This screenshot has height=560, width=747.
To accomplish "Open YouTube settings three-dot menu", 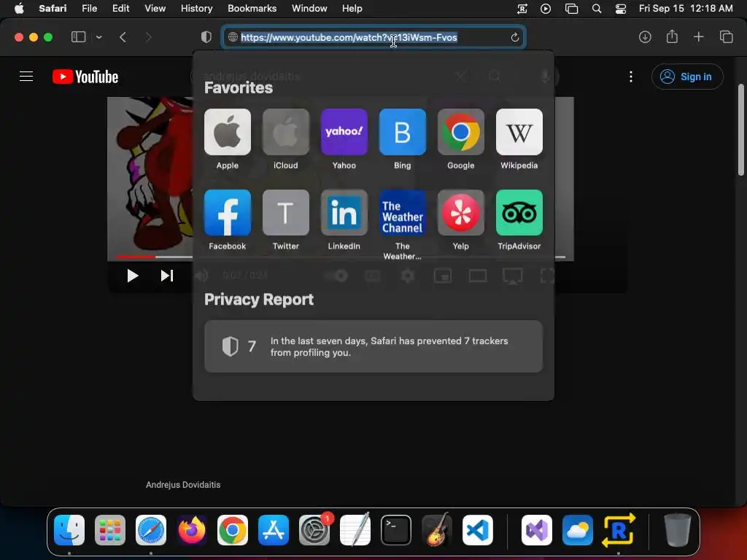I will [x=631, y=77].
